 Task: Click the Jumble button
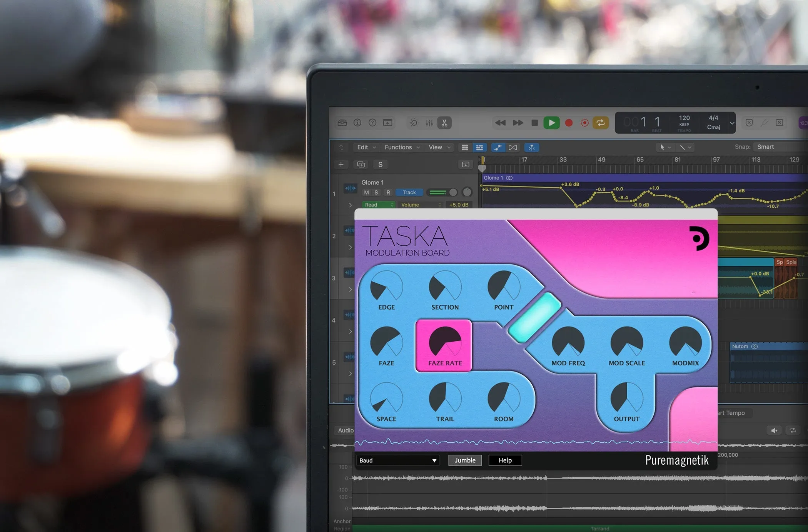pos(465,460)
